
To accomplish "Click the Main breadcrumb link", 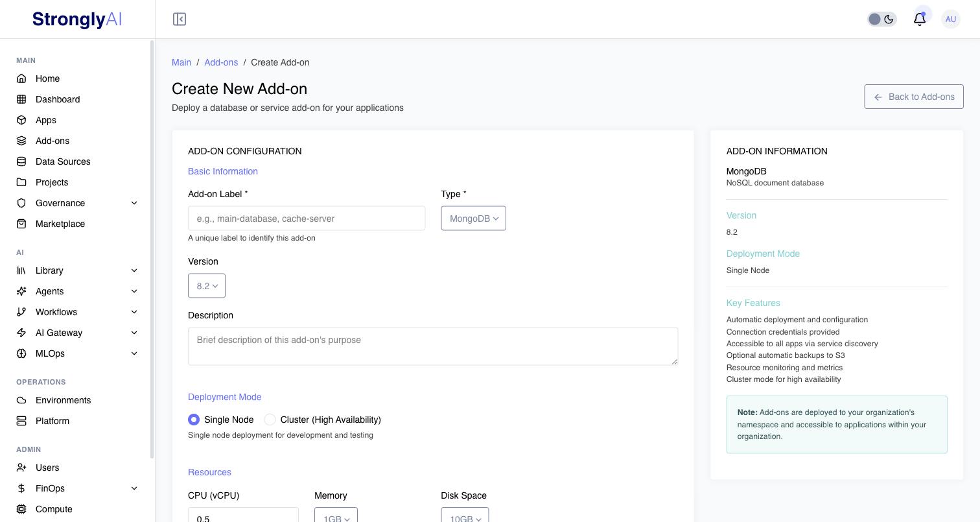I will coord(181,62).
